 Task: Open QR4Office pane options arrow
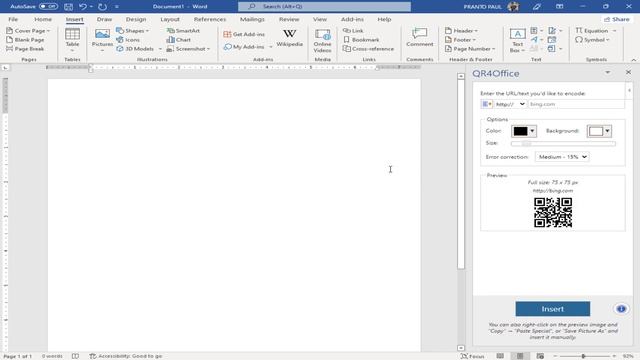[608, 72]
